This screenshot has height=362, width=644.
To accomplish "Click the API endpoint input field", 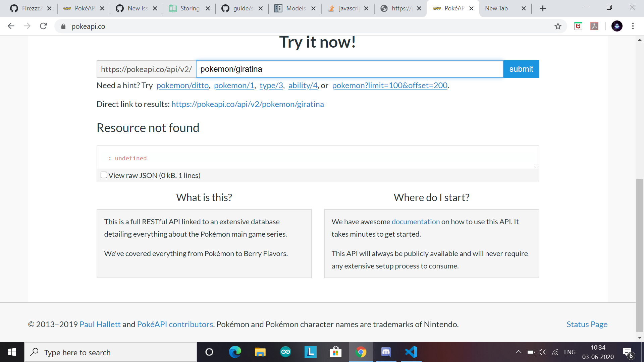I will click(x=349, y=69).
